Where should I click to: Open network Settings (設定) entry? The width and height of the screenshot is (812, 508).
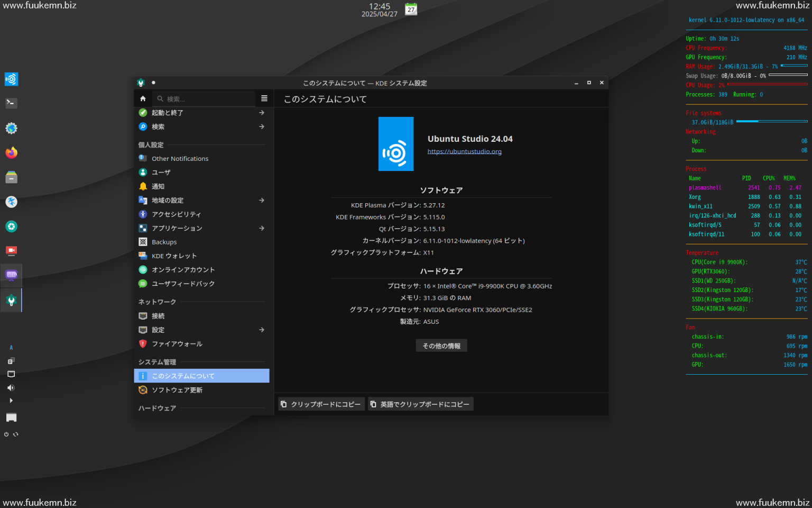tap(201, 330)
